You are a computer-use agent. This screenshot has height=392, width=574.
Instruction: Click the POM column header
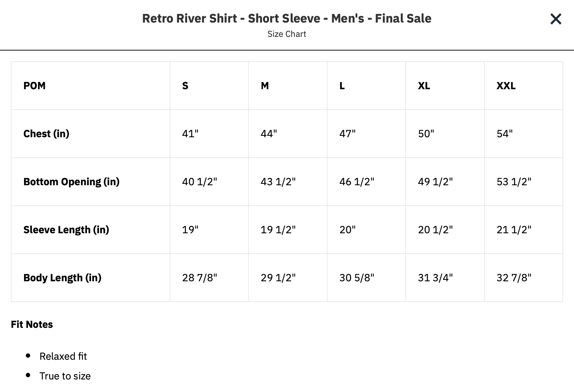point(34,86)
